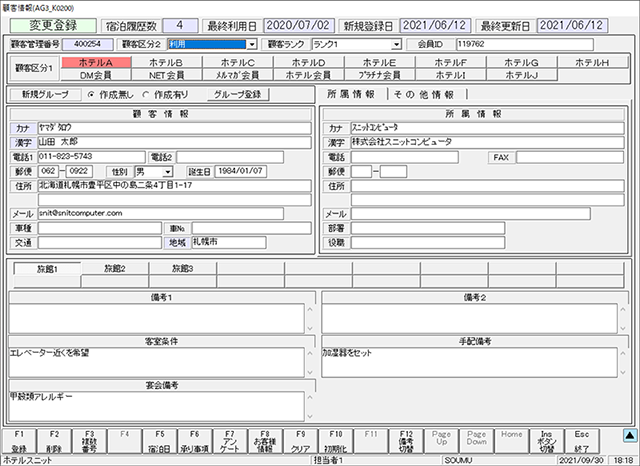Open the 顧客ランク dropdown showing ランク1
640x466 pixels.
pyautogui.click(x=396, y=44)
